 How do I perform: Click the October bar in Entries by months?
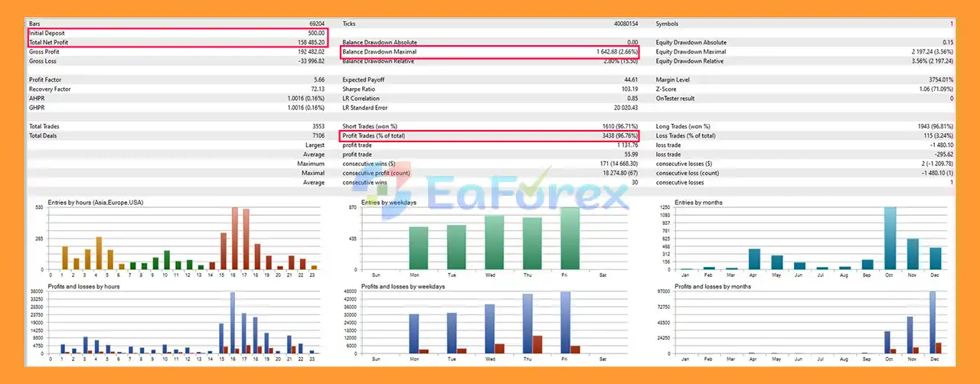click(890, 238)
